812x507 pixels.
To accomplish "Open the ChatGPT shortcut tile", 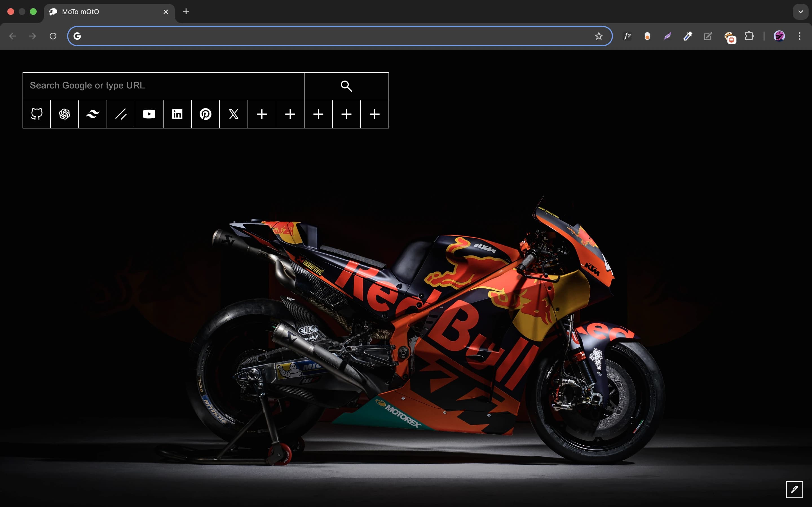I will 64,114.
